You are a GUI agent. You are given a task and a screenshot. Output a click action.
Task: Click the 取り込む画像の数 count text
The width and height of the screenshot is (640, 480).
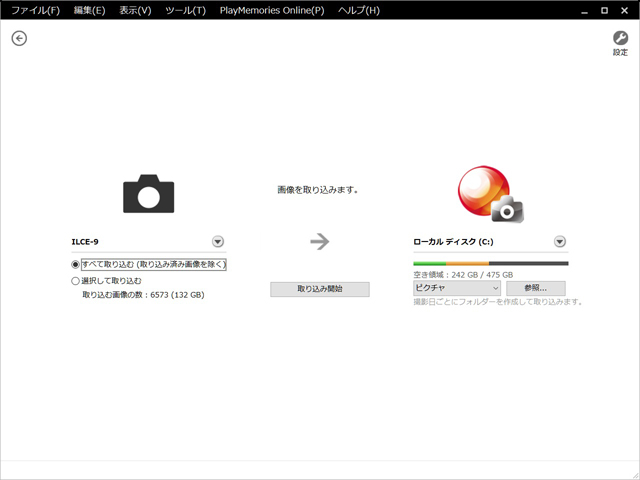click(143, 295)
